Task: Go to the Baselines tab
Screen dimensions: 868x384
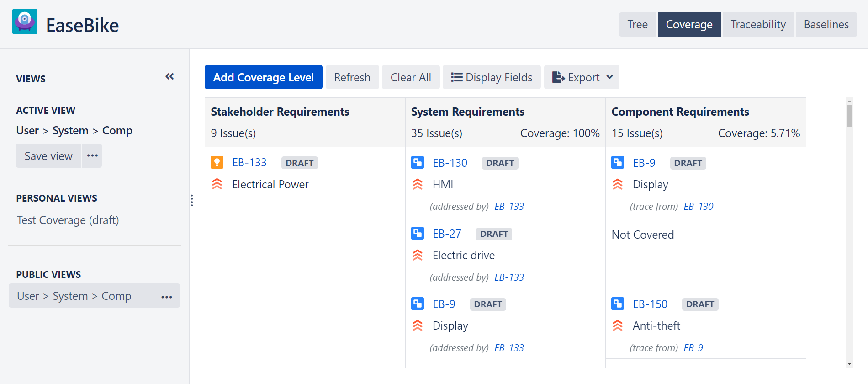Action: 826,24
